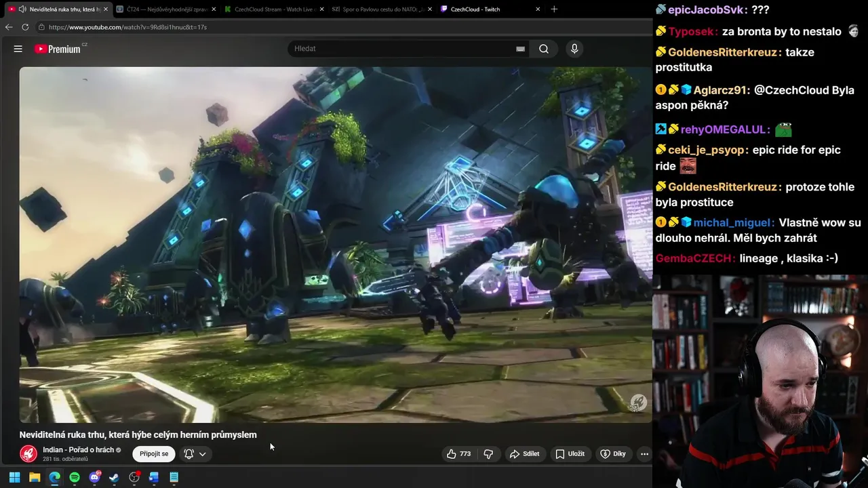The height and width of the screenshot is (488, 868).
Task: Click the video title Neviditelná ruka trhu
Action: (x=138, y=435)
